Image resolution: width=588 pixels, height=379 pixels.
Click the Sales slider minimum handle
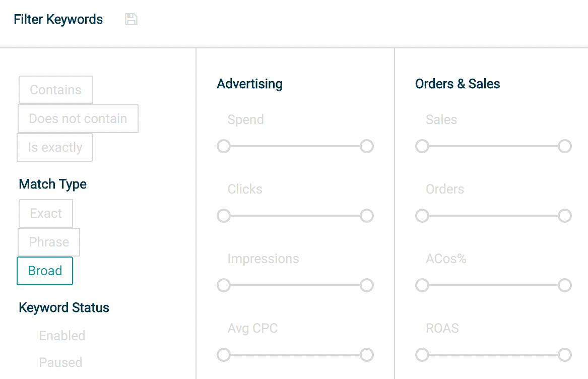(x=422, y=146)
